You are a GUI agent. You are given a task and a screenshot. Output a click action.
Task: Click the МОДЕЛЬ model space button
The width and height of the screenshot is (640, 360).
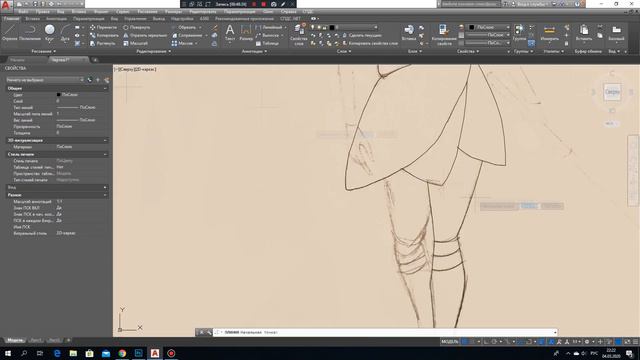(449, 342)
